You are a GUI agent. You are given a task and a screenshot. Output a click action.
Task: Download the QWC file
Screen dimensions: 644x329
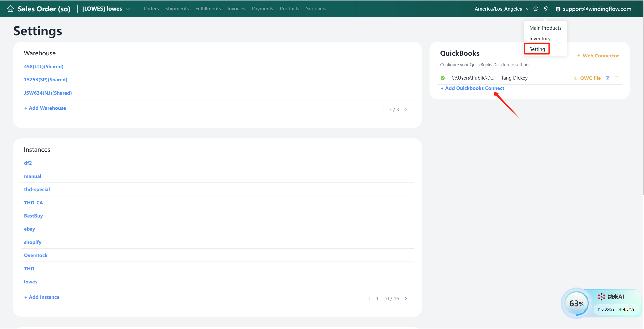587,78
